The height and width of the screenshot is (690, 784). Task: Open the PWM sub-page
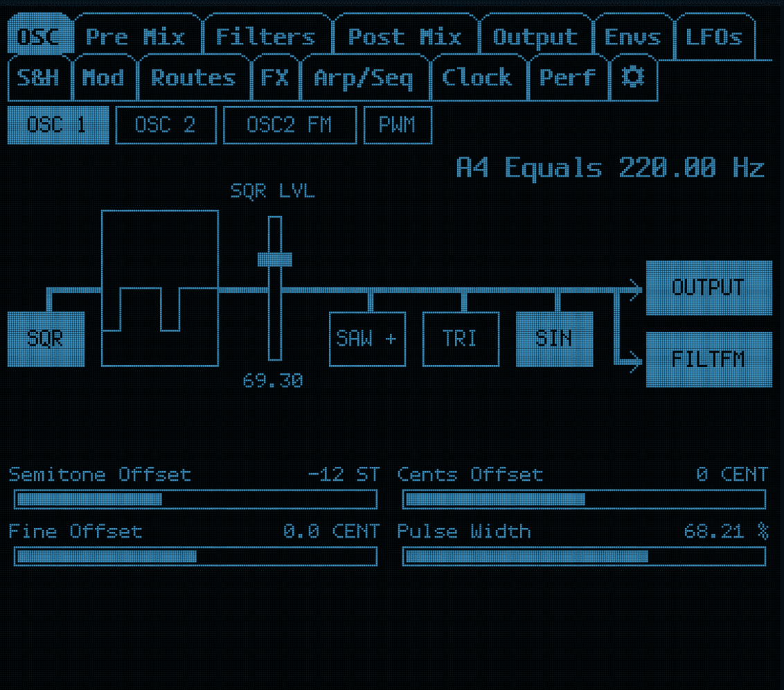(x=398, y=125)
